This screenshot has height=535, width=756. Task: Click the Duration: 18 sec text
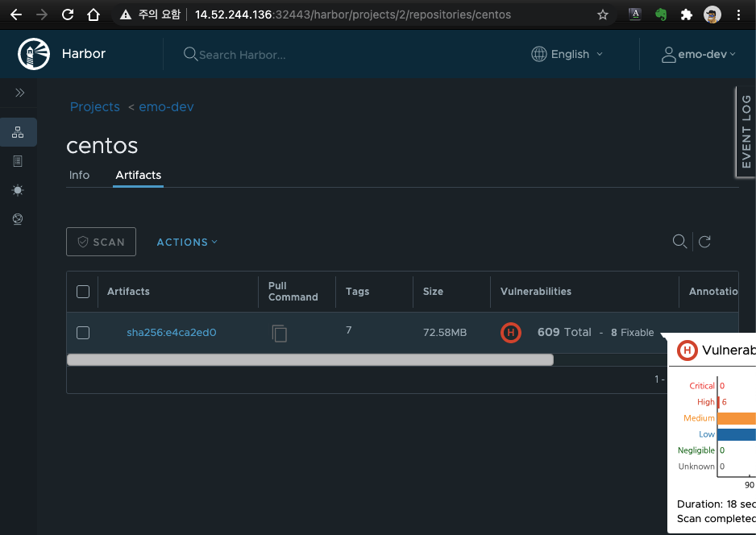pos(716,504)
